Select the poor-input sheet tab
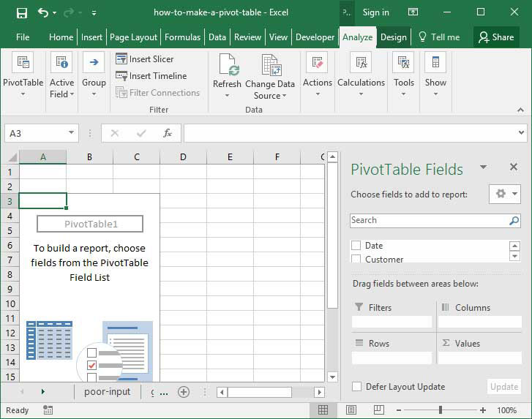 coord(108,392)
